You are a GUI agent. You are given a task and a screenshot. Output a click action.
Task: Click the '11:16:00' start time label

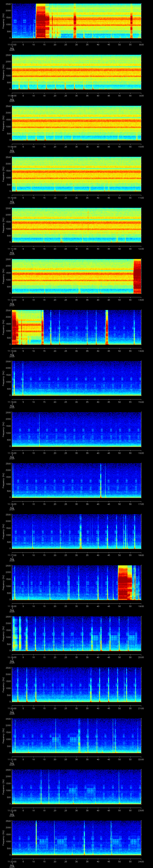point(12,504)
